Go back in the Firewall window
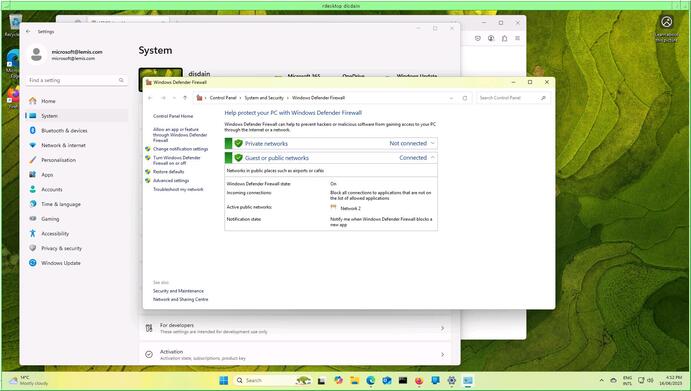This screenshot has width=691, height=391. click(x=150, y=98)
